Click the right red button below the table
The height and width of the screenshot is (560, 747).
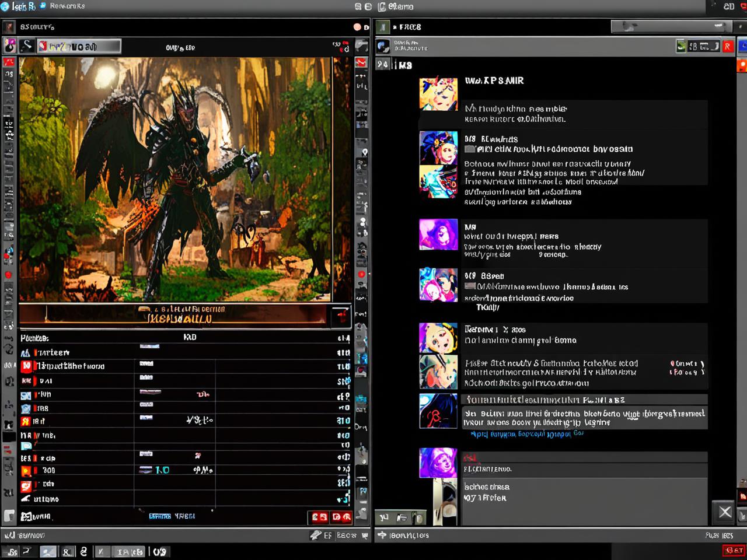tap(341, 517)
